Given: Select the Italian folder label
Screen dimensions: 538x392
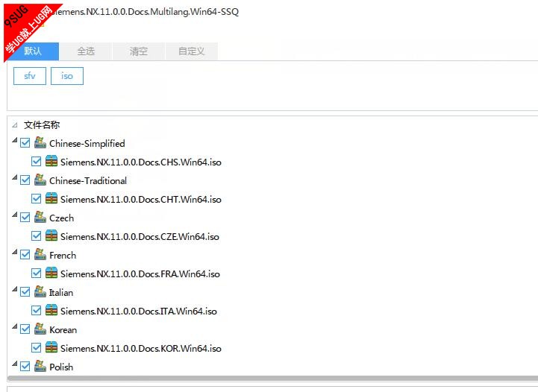Looking at the screenshot, I should [x=61, y=293].
